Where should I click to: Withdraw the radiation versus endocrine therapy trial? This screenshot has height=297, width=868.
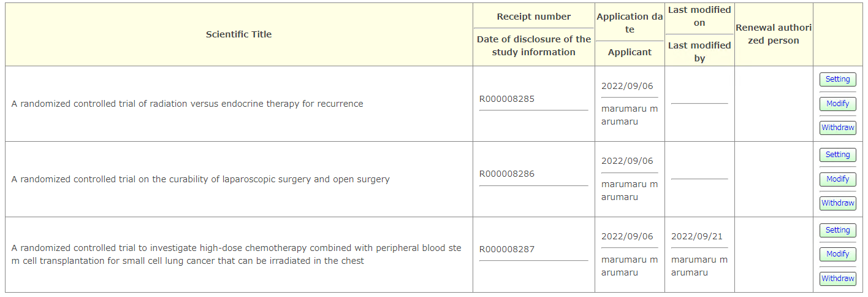point(837,128)
